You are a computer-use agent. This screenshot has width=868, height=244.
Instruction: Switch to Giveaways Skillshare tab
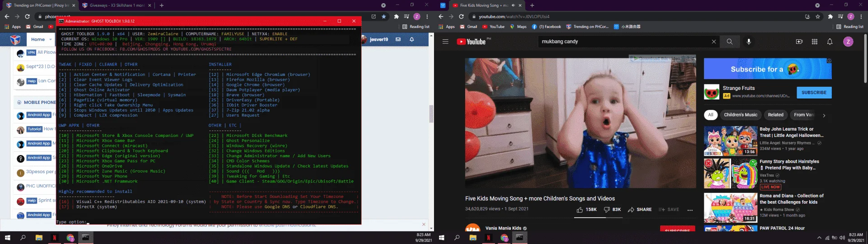click(x=117, y=5)
